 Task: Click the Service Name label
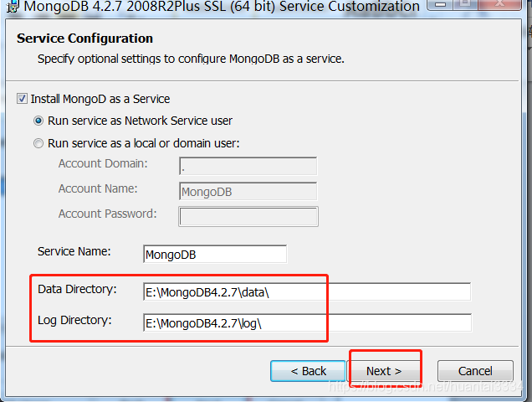coord(74,251)
